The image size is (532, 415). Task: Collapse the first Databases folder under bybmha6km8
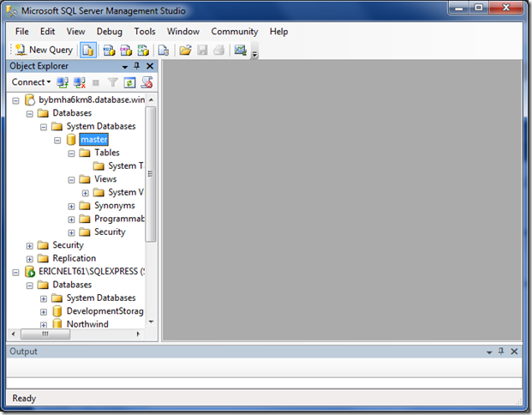(x=29, y=114)
